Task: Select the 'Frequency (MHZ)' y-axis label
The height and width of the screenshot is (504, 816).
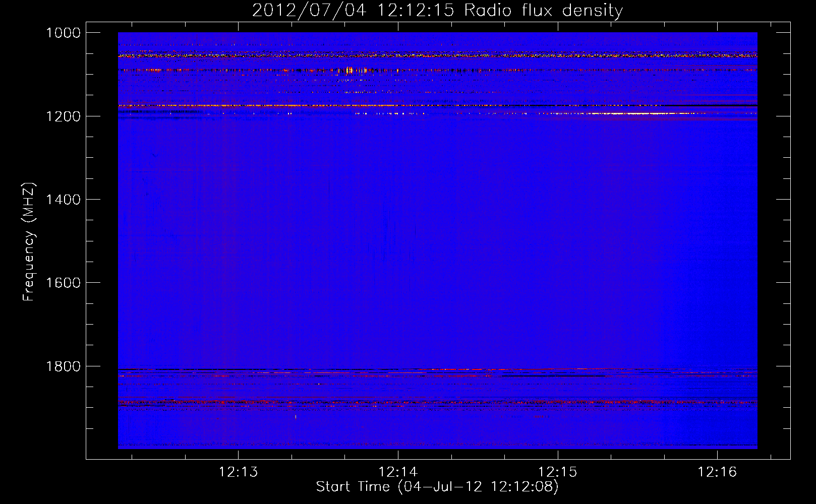Action: click(x=29, y=242)
